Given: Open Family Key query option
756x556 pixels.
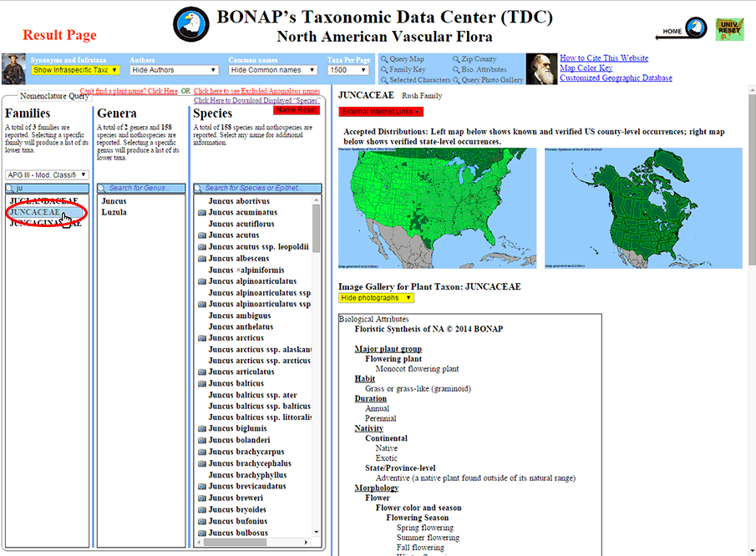Looking at the screenshot, I should (403, 69).
